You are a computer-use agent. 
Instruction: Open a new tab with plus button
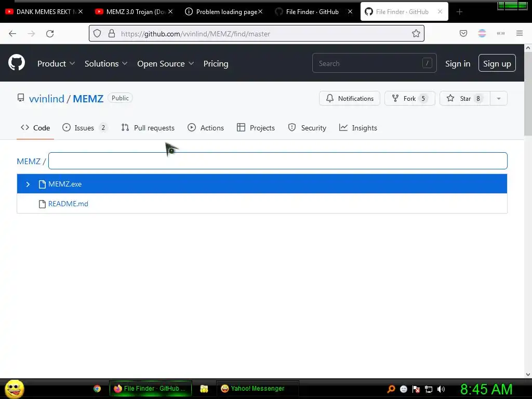tap(459, 12)
